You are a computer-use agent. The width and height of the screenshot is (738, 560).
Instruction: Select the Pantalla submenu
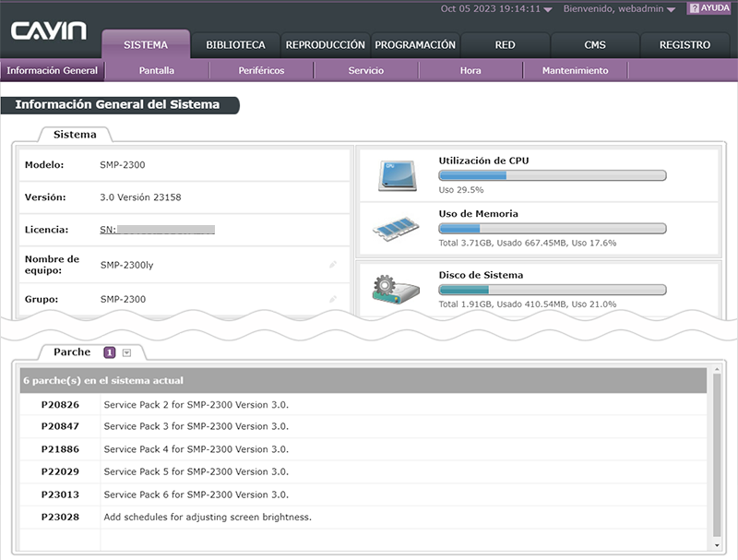[157, 71]
